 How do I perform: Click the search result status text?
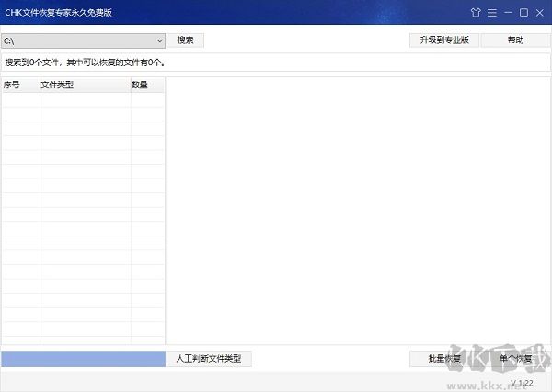coord(85,63)
